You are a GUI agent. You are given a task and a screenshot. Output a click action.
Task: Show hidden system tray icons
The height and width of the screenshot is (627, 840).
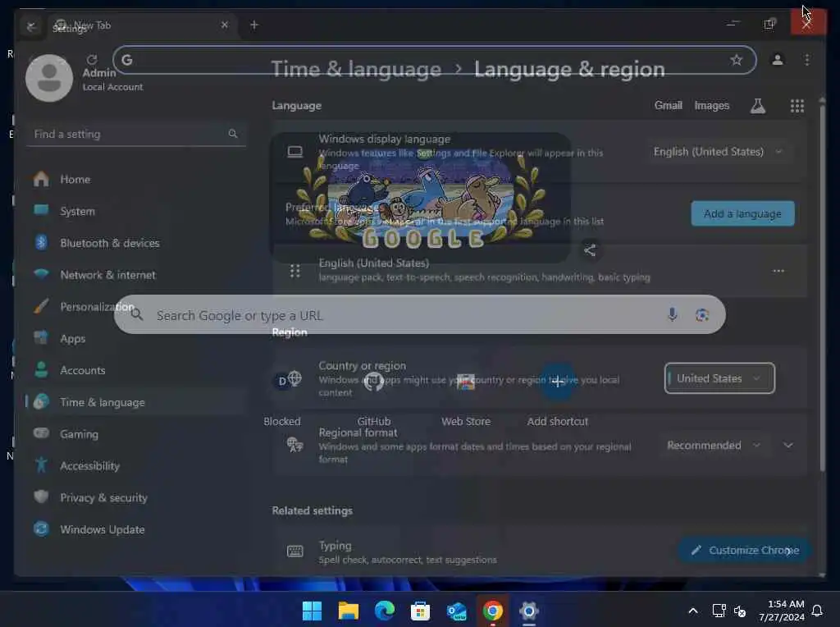pos(692,611)
